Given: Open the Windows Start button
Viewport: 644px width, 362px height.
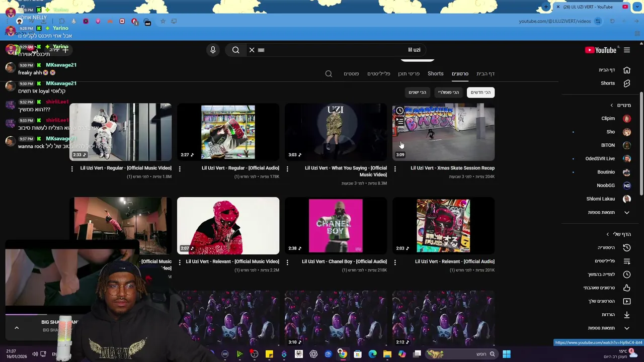Looking at the screenshot, I should pyautogui.click(x=507, y=354).
